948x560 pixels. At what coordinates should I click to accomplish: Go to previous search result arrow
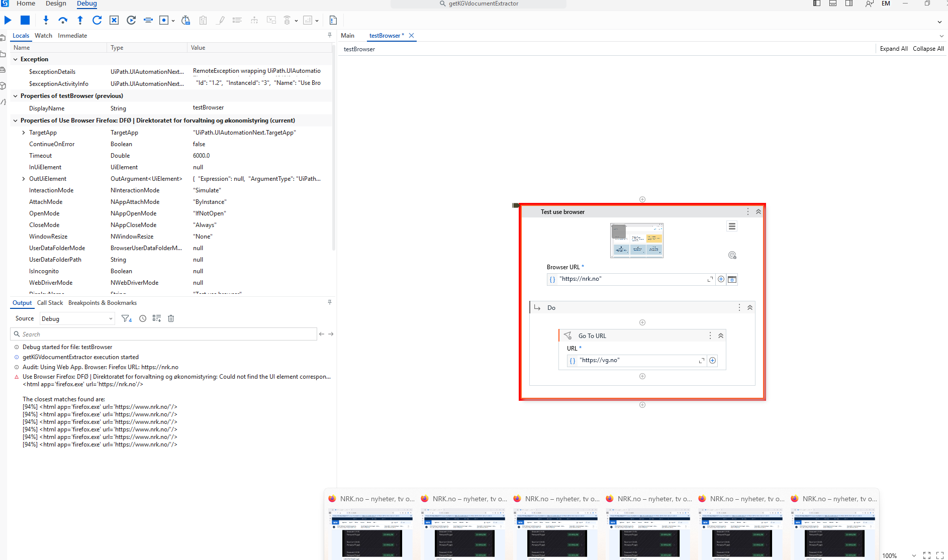pyautogui.click(x=322, y=334)
